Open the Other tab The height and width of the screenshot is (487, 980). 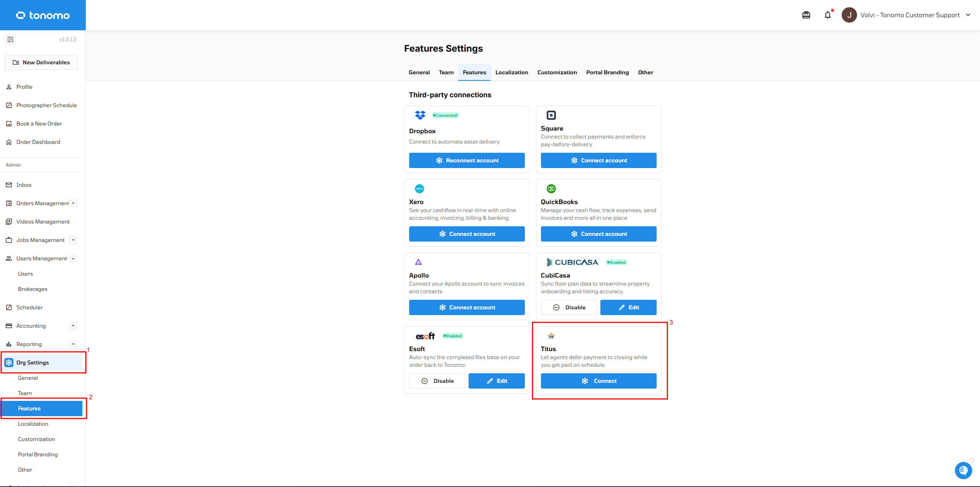pos(645,72)
